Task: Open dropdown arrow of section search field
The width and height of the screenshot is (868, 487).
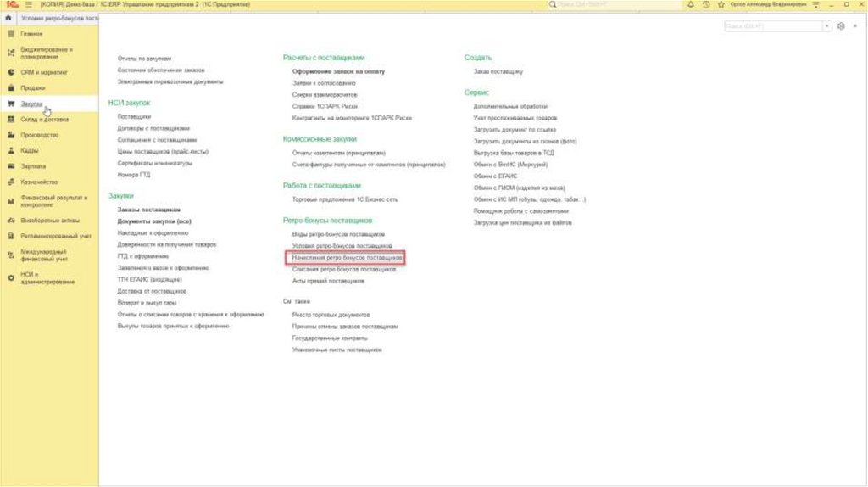Action: coord(827,26)
